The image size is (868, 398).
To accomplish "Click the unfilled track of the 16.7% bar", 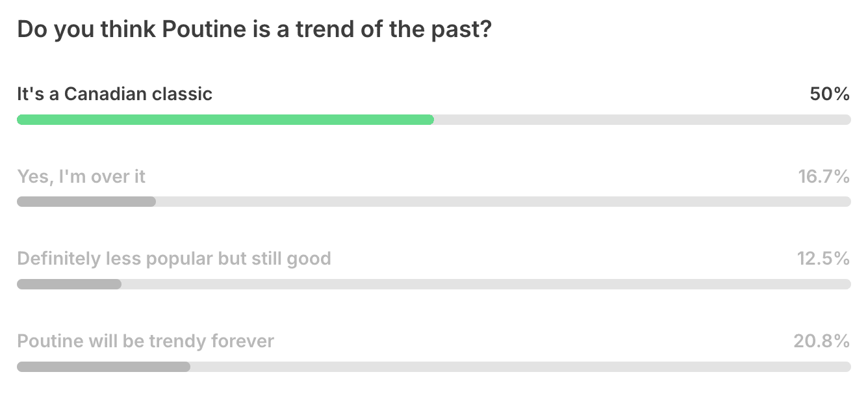I will coord(504,202).
